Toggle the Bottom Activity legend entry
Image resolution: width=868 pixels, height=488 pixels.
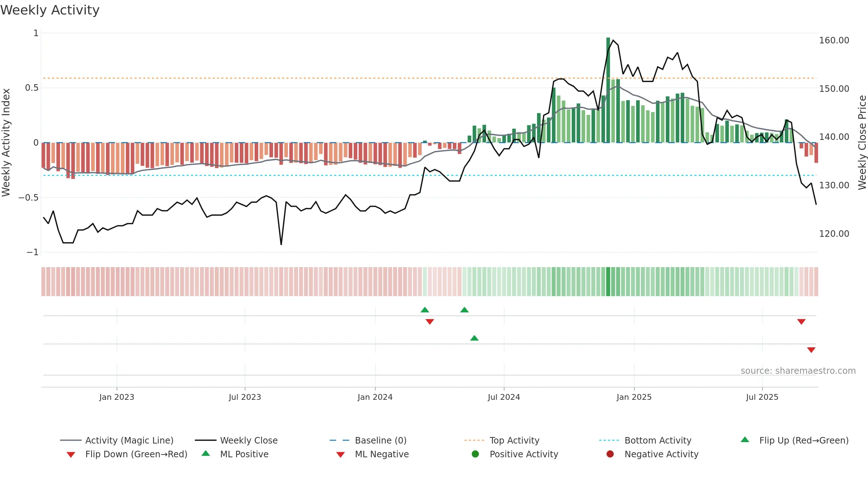tap(645, 440)
